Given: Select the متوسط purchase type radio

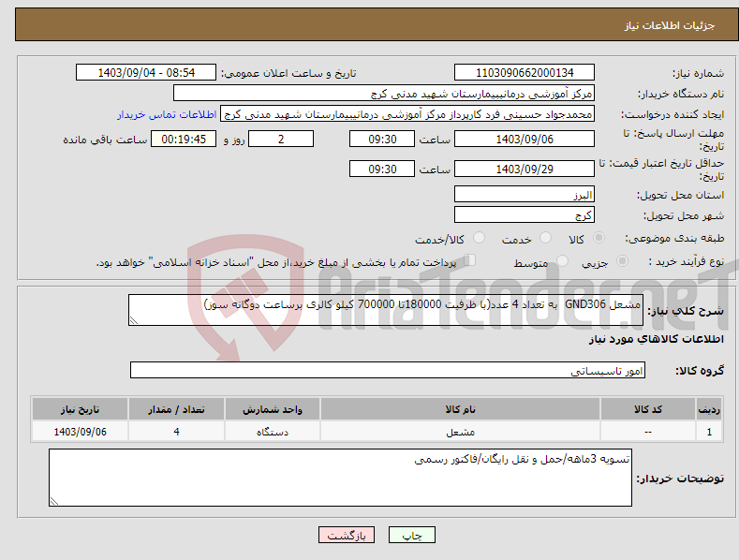Looking at the screenshot, I should coord(562,261).
